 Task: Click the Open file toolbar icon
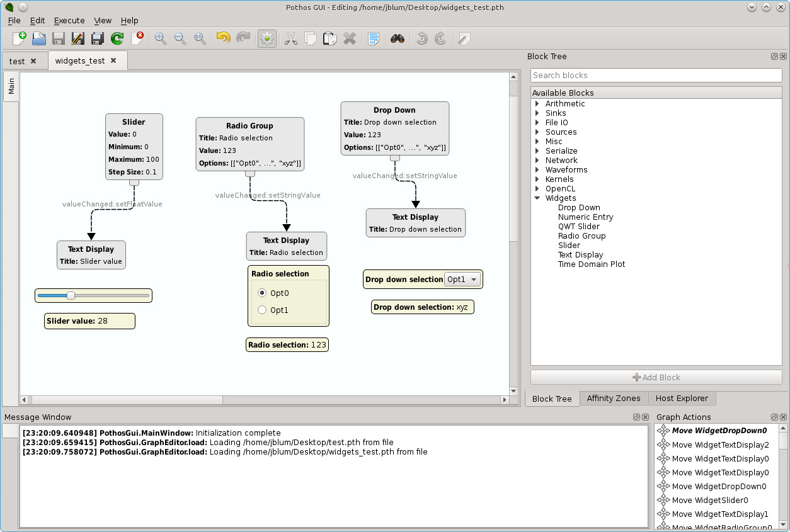39,38
